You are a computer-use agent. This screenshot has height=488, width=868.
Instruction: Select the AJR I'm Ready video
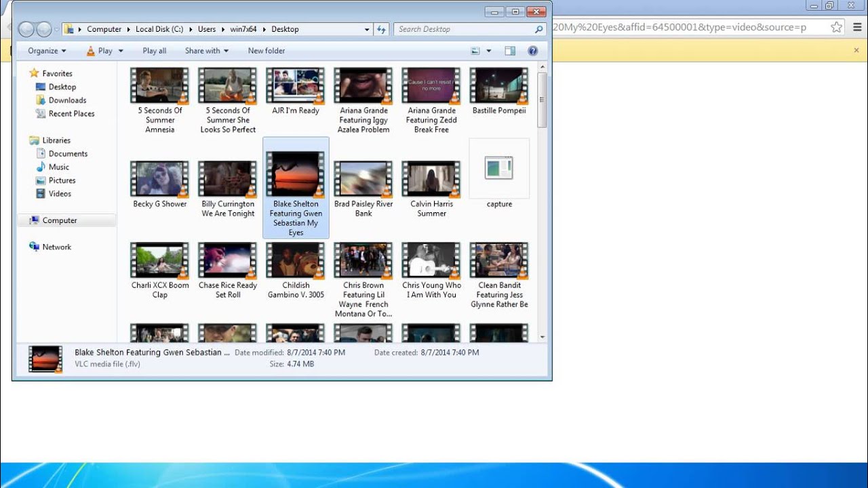coord(296,91)
